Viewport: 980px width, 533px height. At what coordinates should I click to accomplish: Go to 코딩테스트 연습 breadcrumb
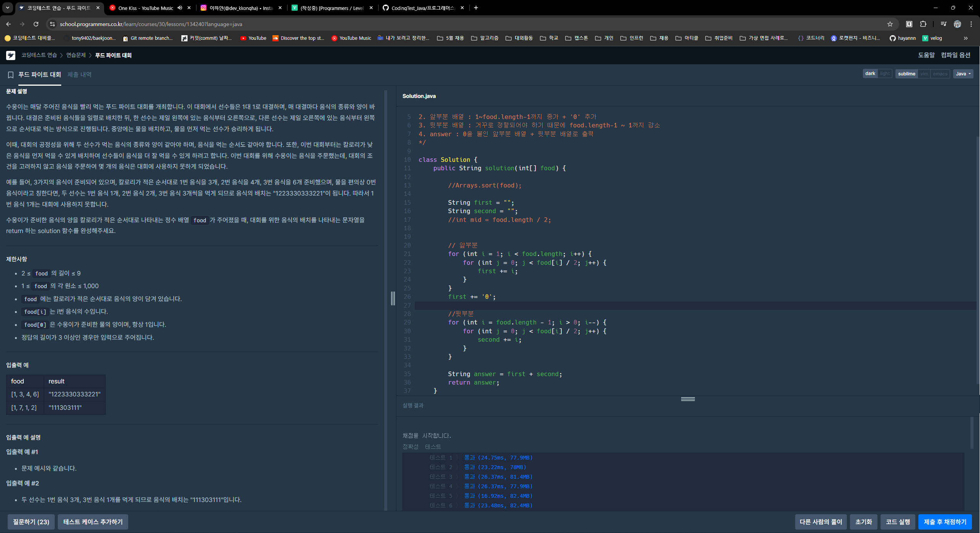[39, 55]
